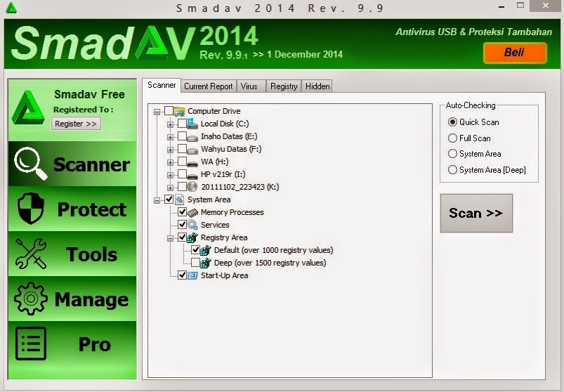Collapse the Computer Drive tree node

click(x=157, y=112)
